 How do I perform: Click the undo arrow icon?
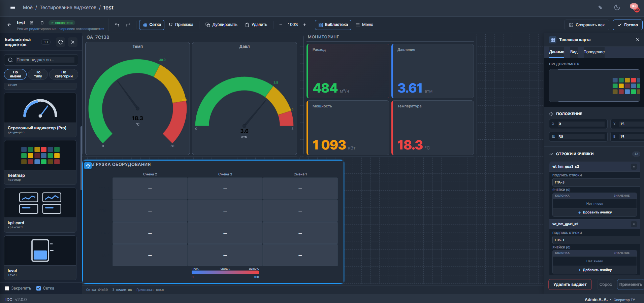(x=117, y=25)
